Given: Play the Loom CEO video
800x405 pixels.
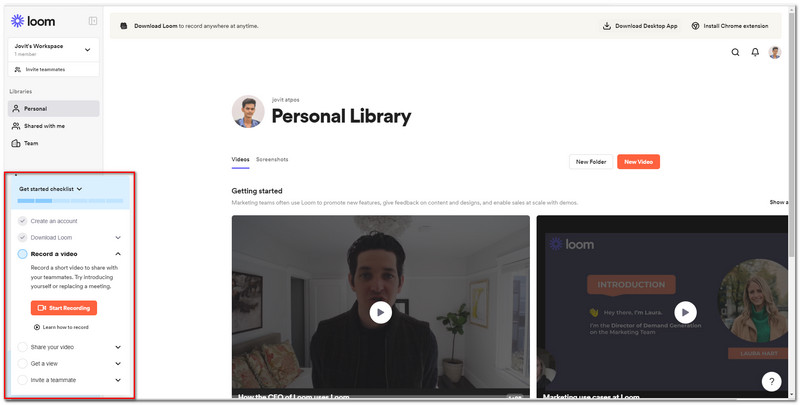Looking at the screenshot, I should 380,312.
